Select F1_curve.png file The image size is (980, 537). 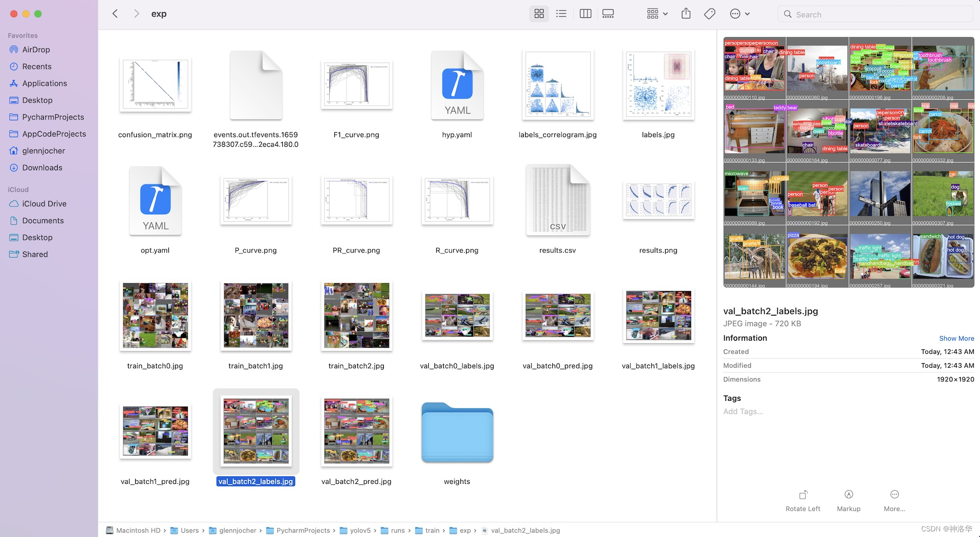pyautogui.click(x=356, y=85)
